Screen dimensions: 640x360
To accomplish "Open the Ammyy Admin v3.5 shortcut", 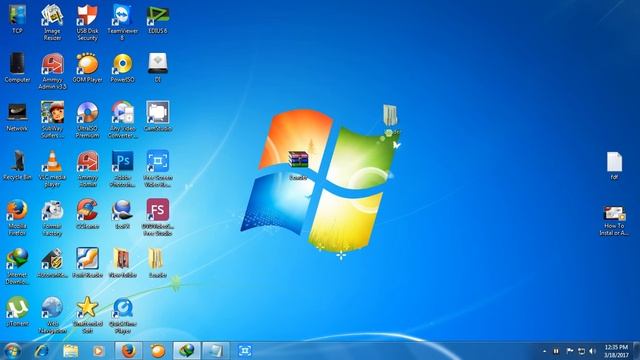I will click(52, 71).
